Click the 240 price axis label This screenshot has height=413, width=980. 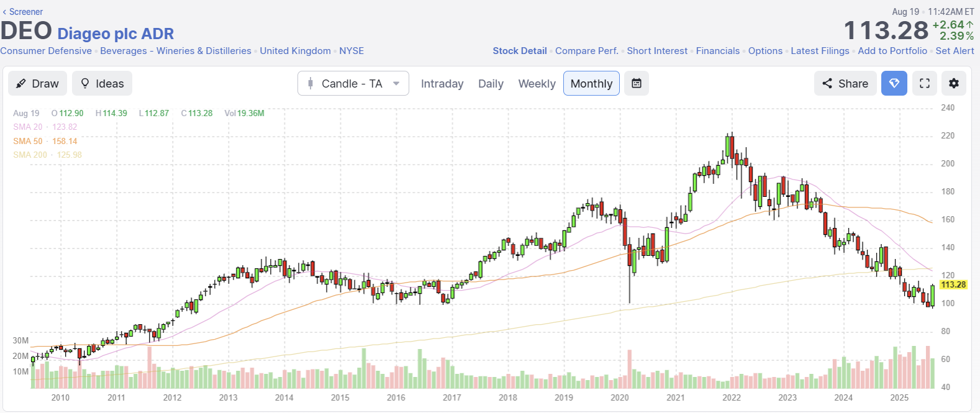[948, 107]
